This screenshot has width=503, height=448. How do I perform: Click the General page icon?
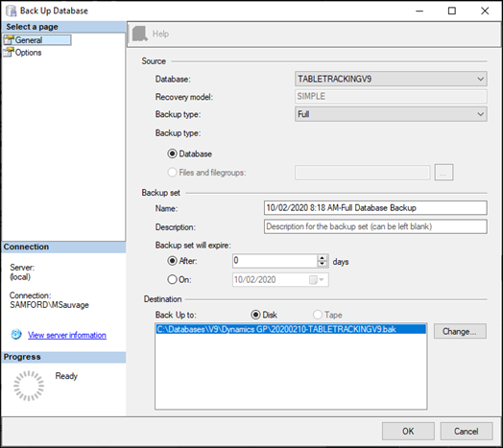pos(9,40)
